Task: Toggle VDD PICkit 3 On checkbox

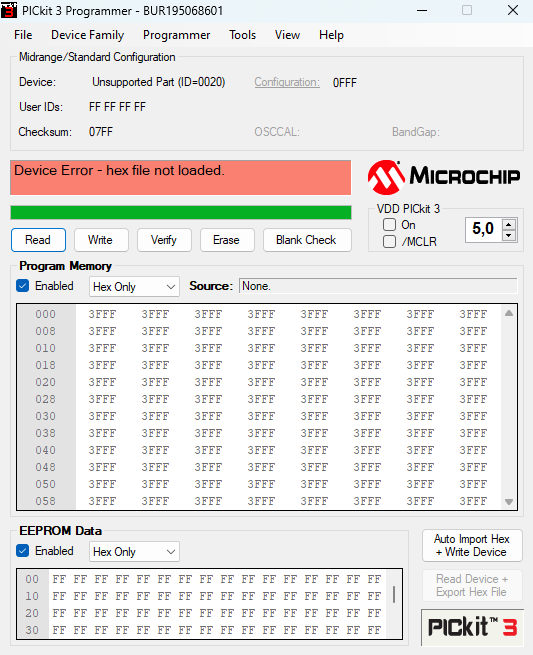Action: 389,225
